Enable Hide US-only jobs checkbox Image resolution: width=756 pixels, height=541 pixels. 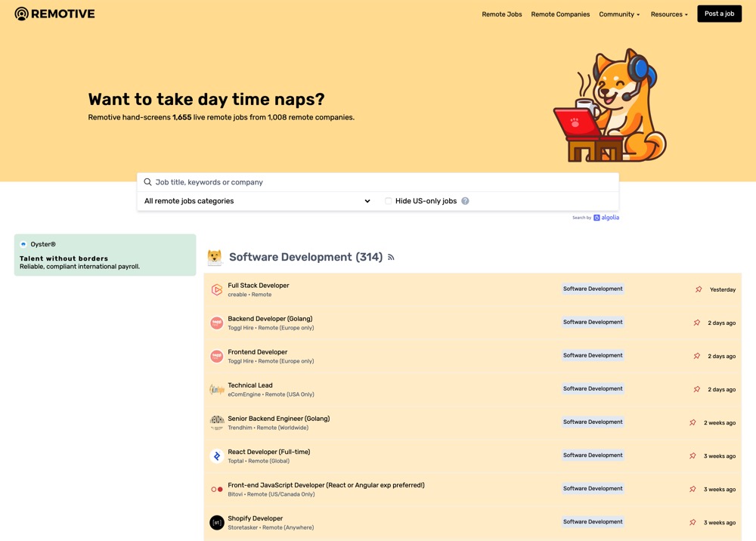click(x=389, y=201)
